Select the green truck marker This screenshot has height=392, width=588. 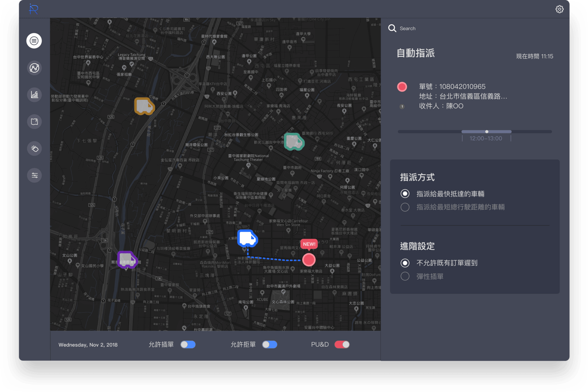tap(294, 142)
